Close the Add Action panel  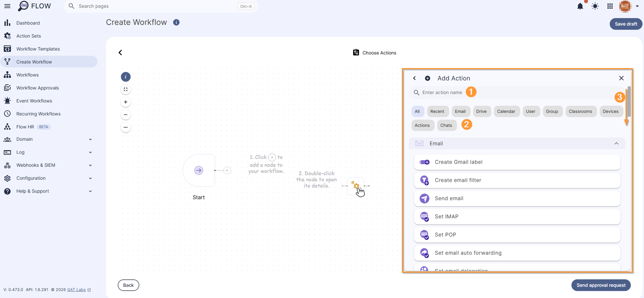pos(621,78)
